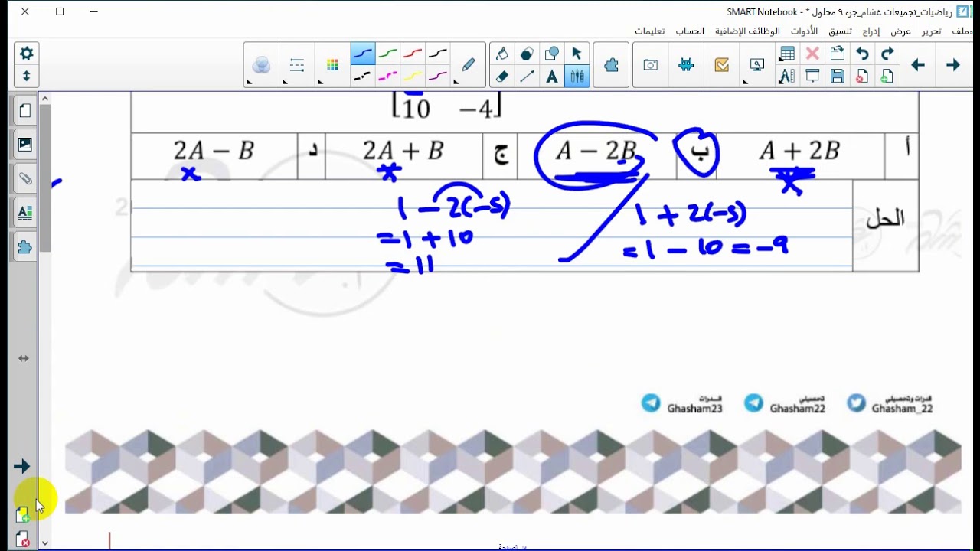Open the screen capture camera tool
The width and height of the screenshot is (980, 551).
point(650,65)
